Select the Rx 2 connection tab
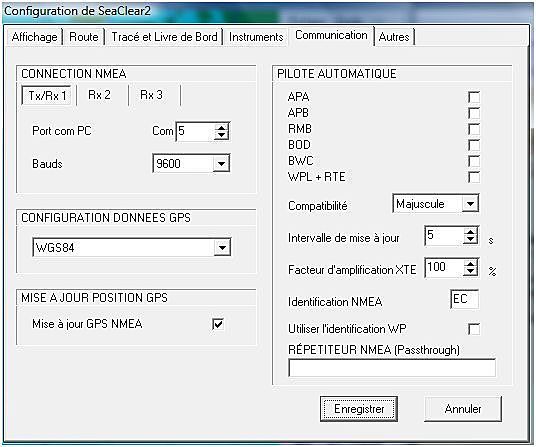Image resolution: width=536 pixels, height=447 pixels. click(99, 95)
